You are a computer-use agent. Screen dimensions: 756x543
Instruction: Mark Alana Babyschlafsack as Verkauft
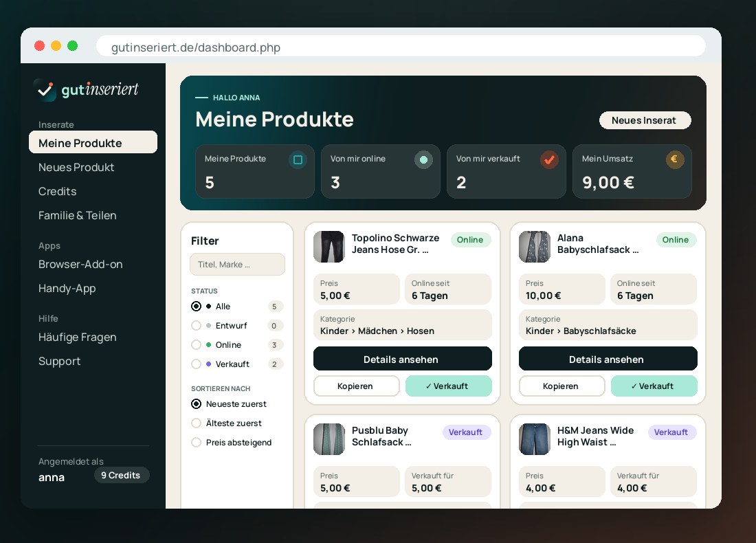pos(654,386)
